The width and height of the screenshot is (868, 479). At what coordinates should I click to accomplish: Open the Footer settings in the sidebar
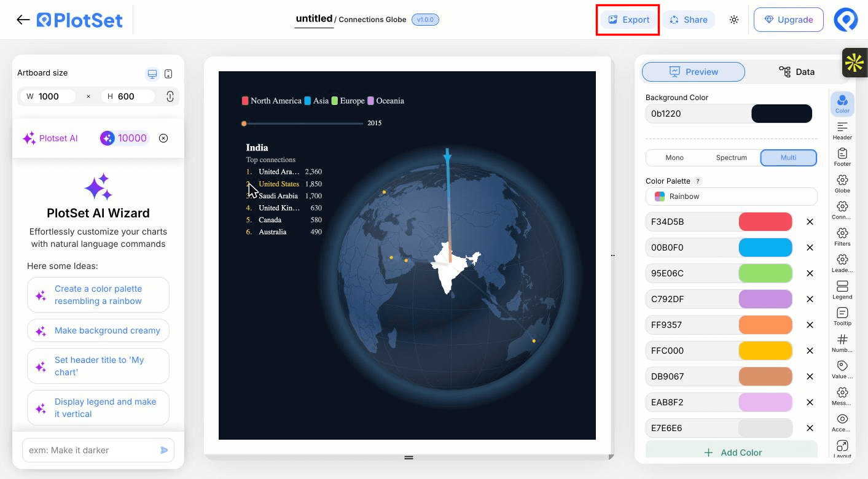click(x=842, y=157)
